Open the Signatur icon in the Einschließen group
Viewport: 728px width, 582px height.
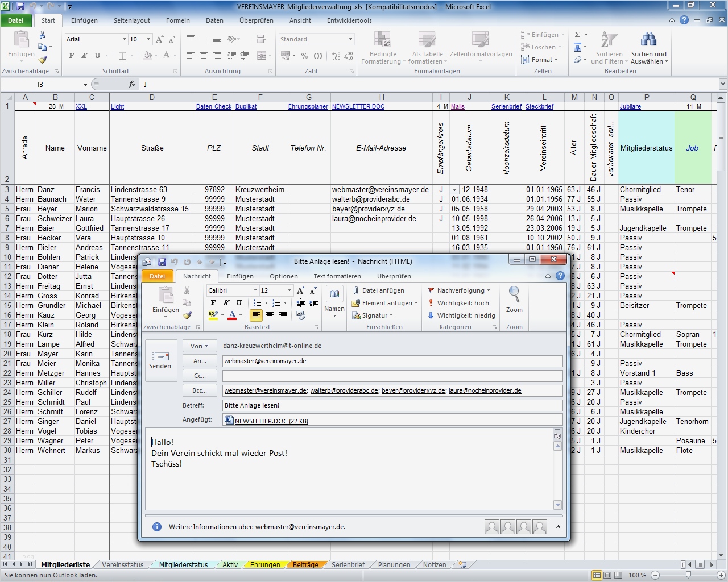[x=375, y=315]
